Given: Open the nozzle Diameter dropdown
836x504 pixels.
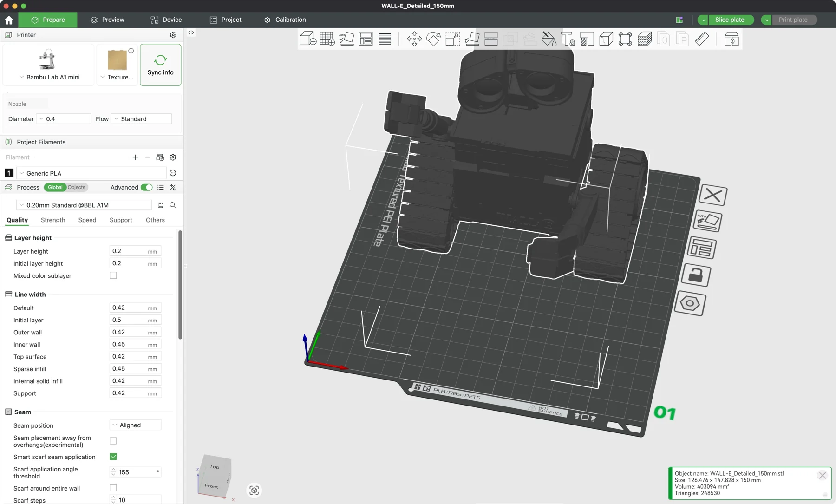Looking at the screenshot, I should [x=64, y=119].
